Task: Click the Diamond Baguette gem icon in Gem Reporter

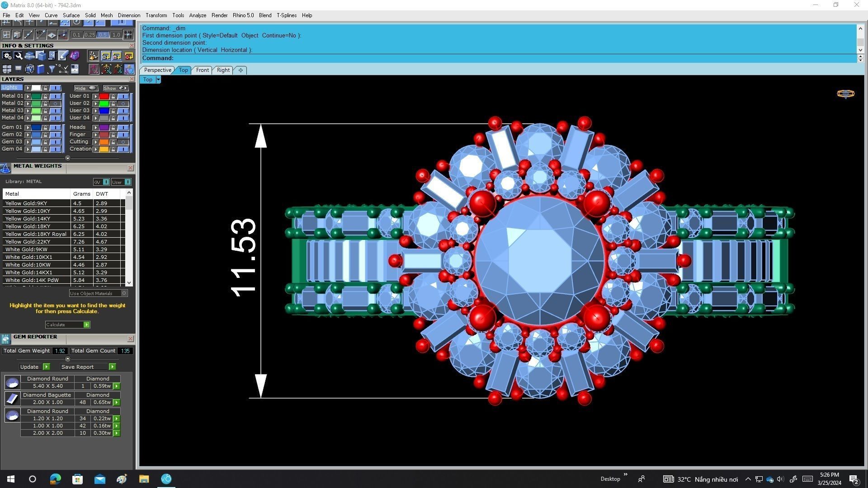Action: 12,399
